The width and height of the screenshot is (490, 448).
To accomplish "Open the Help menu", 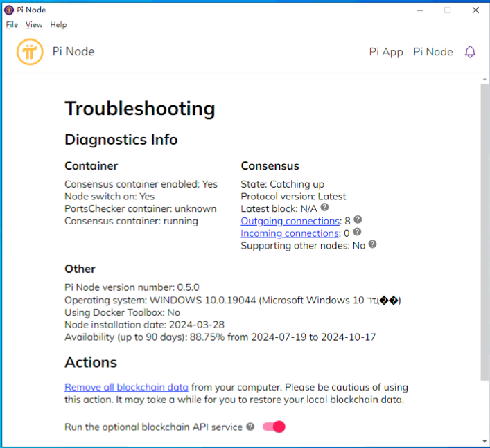I will [58, 25].
